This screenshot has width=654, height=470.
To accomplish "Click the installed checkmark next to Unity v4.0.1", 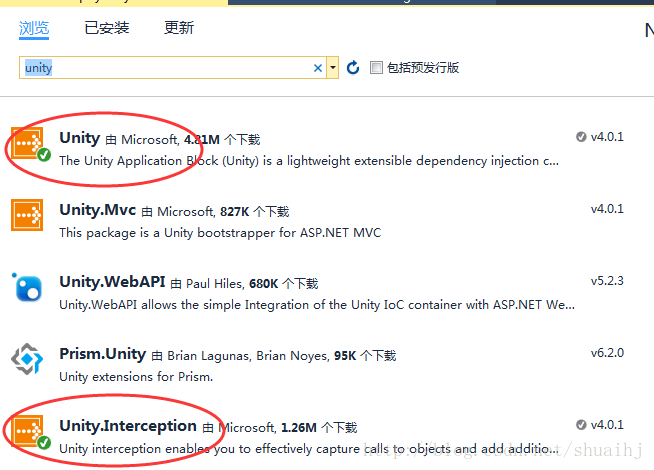I will point(581,137).
